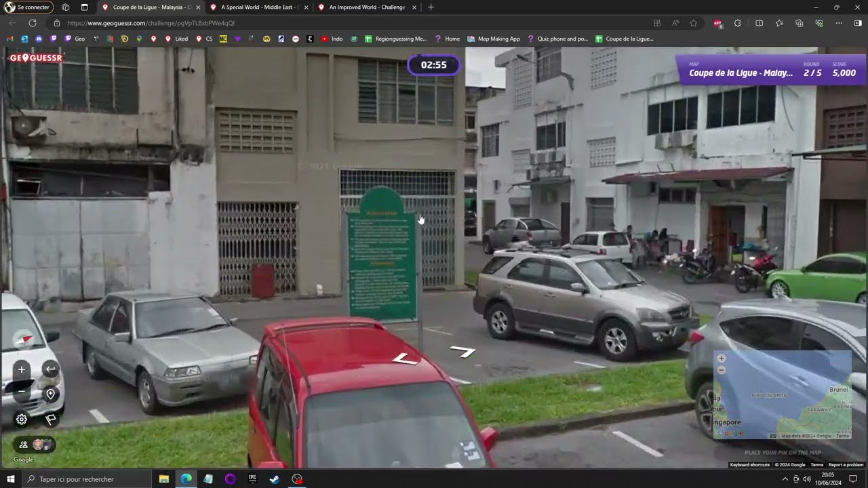Open the party players avatar button
The image size is (868, 488).
[34, 445]
